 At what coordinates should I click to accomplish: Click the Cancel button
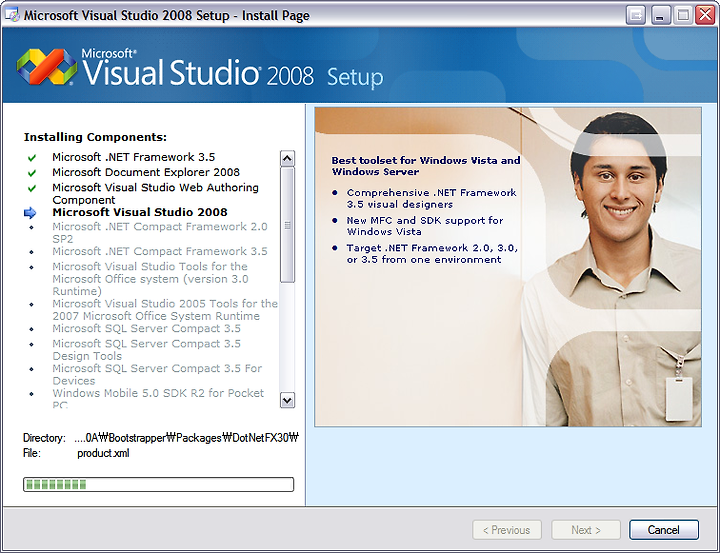click(x=664, y=530)
